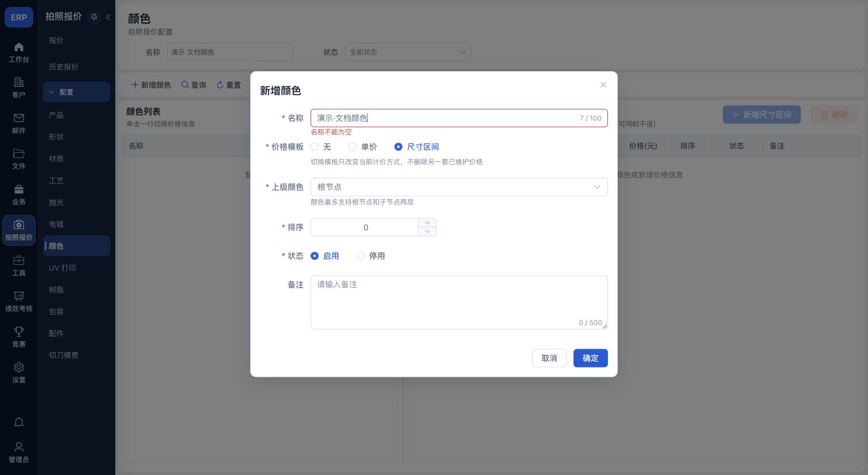Click the 确定 confirm button

[590, 358]
